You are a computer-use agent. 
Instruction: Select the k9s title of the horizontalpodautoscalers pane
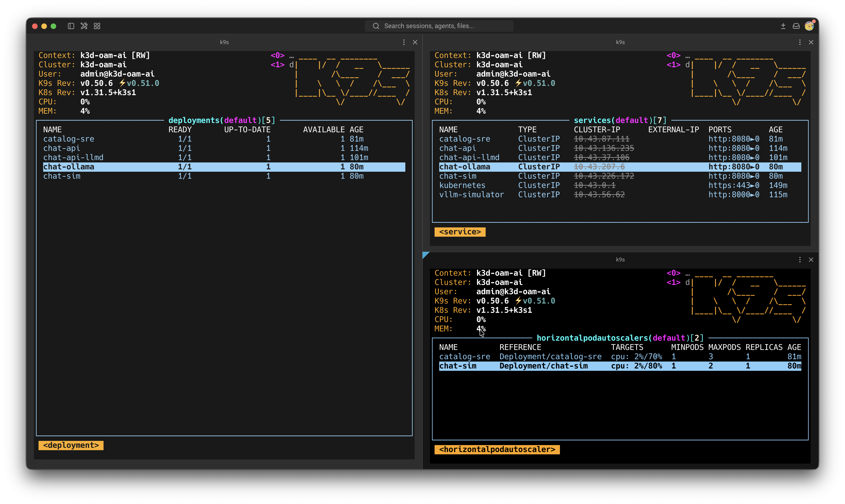pyautogui.click(x=621, y=259)
